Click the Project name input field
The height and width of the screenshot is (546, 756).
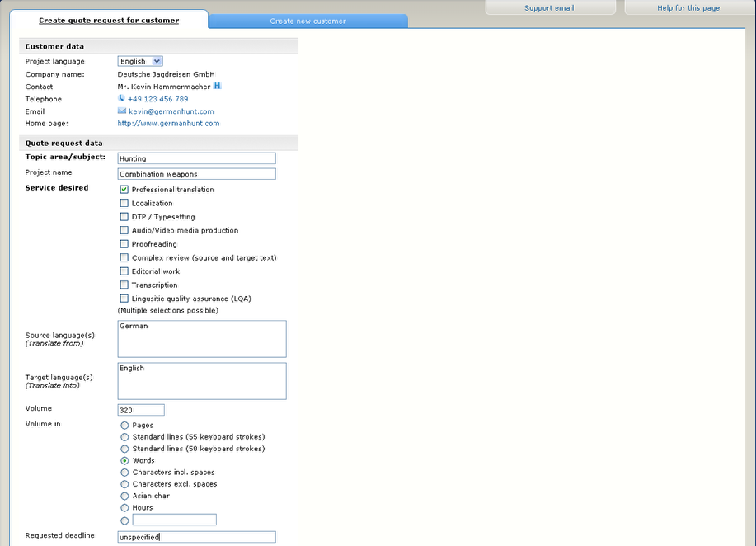click(196, 173)
